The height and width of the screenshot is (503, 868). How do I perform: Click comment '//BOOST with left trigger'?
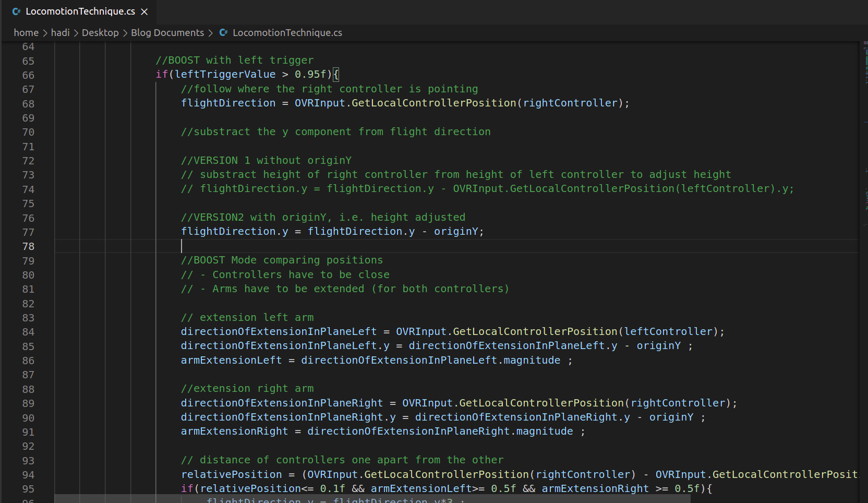click(235, 60)
